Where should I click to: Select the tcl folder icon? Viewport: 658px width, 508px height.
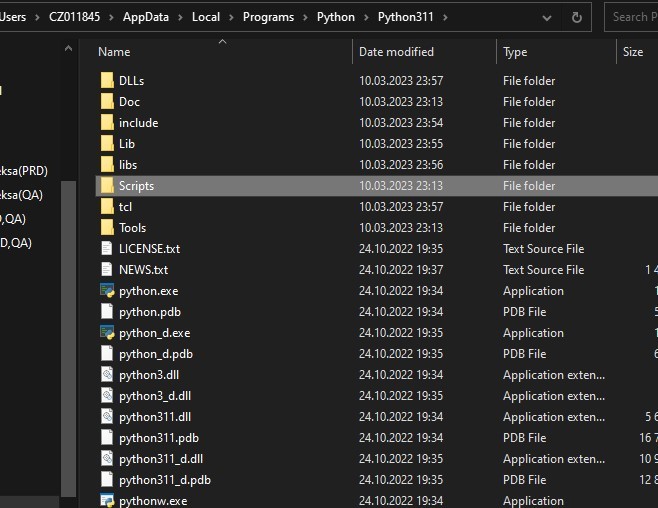[107, 206]
